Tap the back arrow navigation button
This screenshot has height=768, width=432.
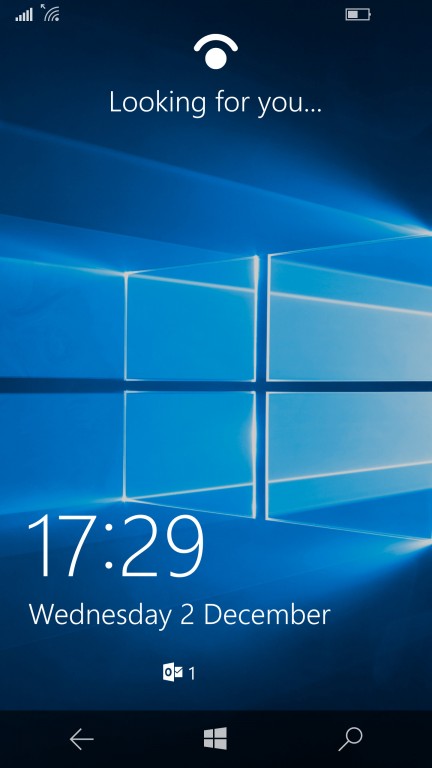(x=81, y=739)
